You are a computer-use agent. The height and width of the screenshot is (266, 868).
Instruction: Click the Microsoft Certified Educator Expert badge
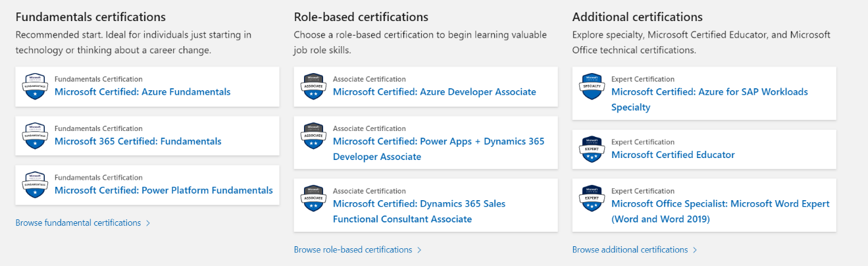click(592, 149)
